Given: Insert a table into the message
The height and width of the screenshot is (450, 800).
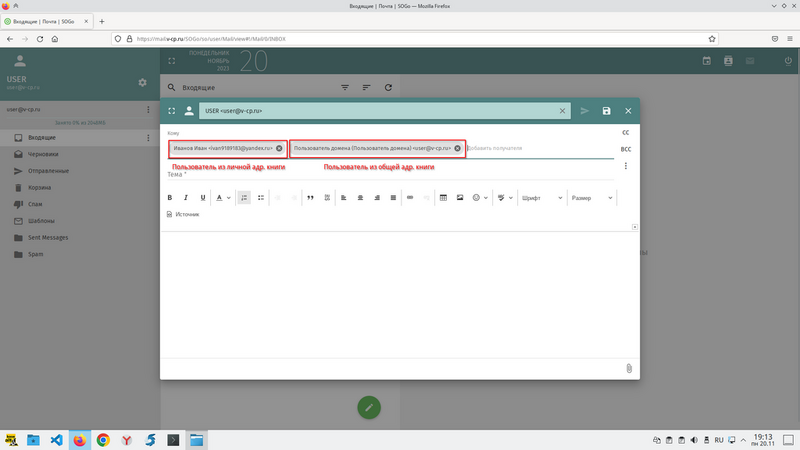Looking at the screenshot, I should point(443,198).
